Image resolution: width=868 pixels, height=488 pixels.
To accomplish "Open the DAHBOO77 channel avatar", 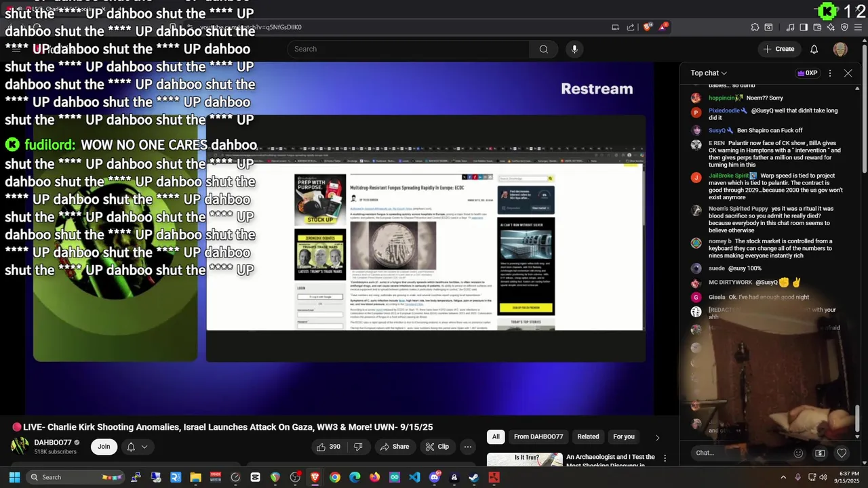I will coord(20,446).
